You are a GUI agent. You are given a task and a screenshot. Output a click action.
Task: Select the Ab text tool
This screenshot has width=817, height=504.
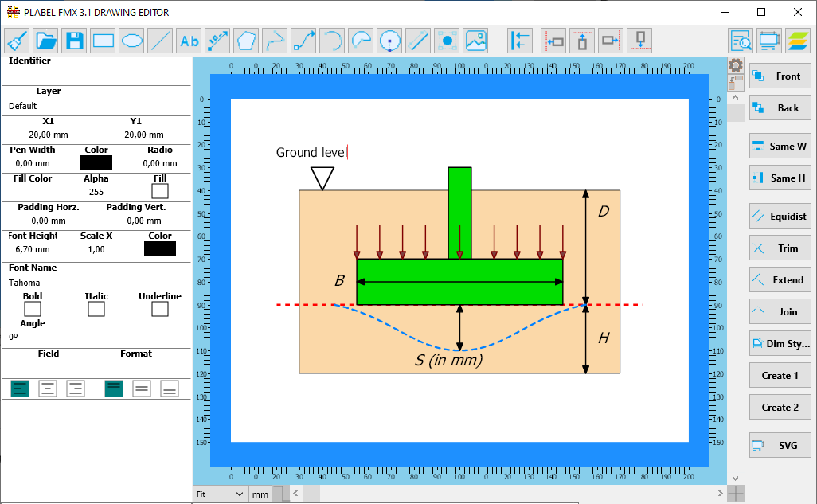(189, 40)
